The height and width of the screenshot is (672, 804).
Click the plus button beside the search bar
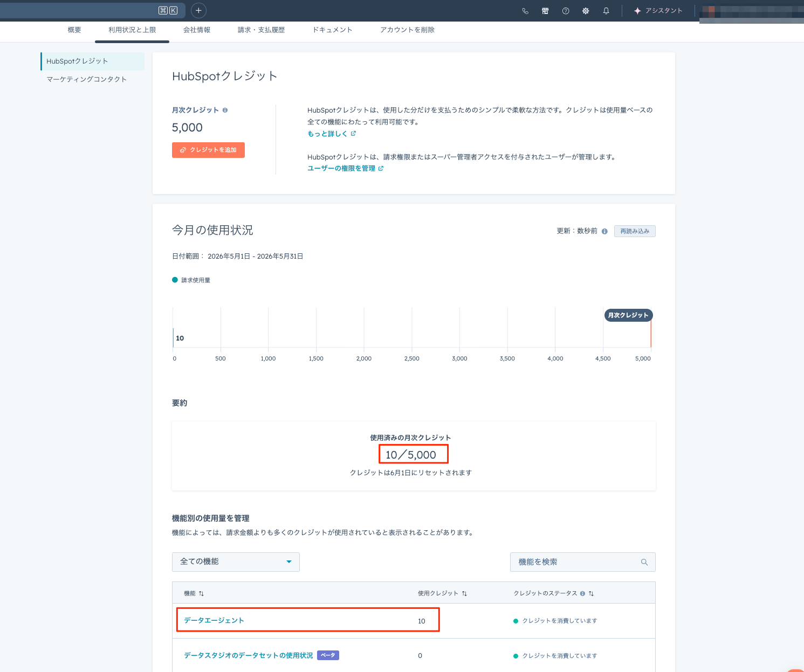coord(198,10)
